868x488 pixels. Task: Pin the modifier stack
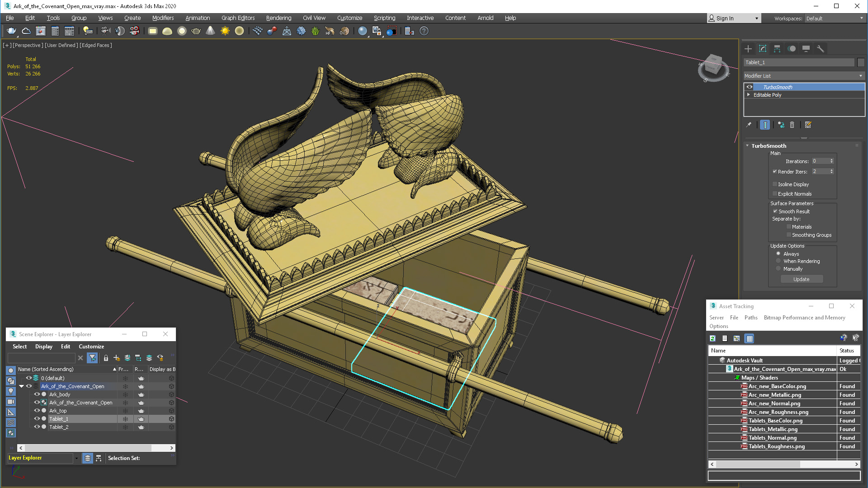(x=749, y=125)
